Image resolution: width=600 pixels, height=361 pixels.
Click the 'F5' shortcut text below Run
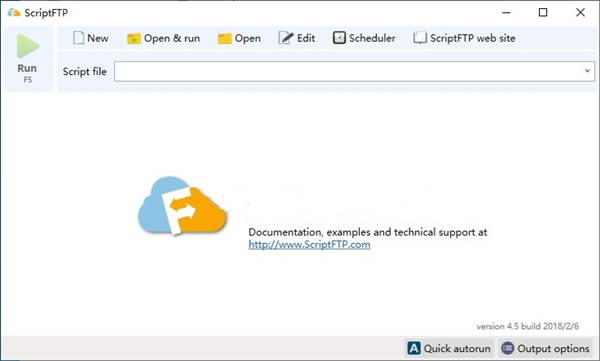[28, 80]
